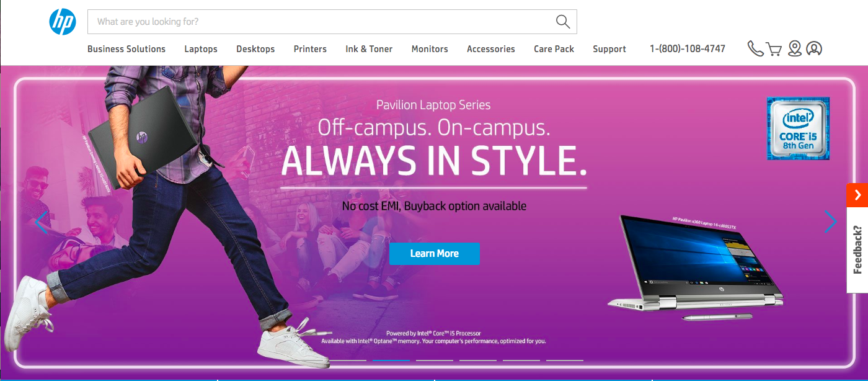Open the user account icon
Image resolution: width=868 pixels, height=381 pixels.
tap(814, 48)
